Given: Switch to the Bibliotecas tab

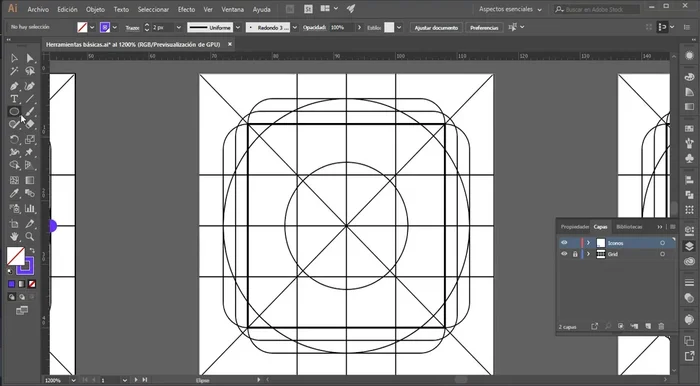Looking at the screenshot, I should coord(629,227).
